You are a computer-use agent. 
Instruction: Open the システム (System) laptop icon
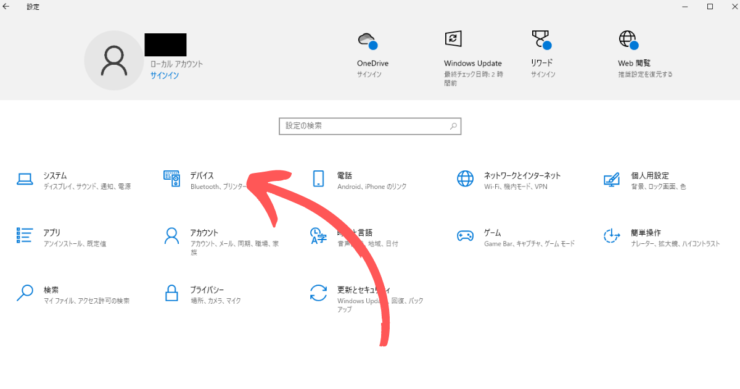coord(25,179)
